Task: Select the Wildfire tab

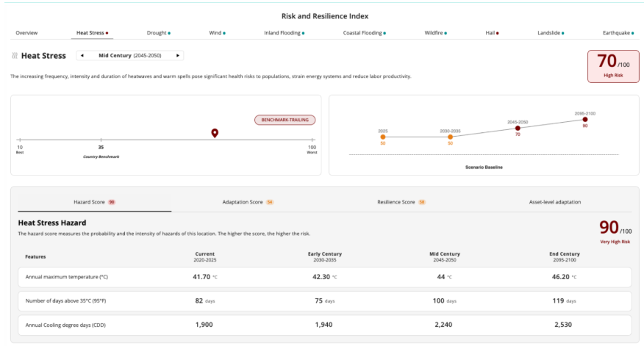Action: 435,33
